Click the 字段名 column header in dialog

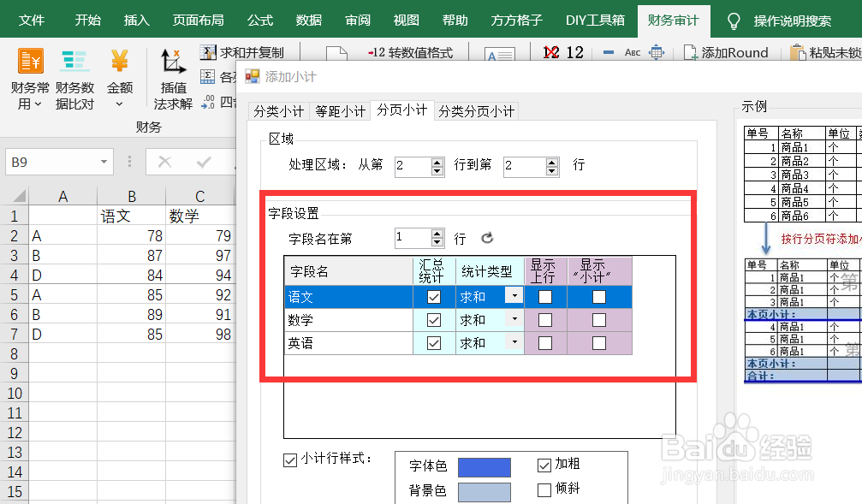(348, 271)
